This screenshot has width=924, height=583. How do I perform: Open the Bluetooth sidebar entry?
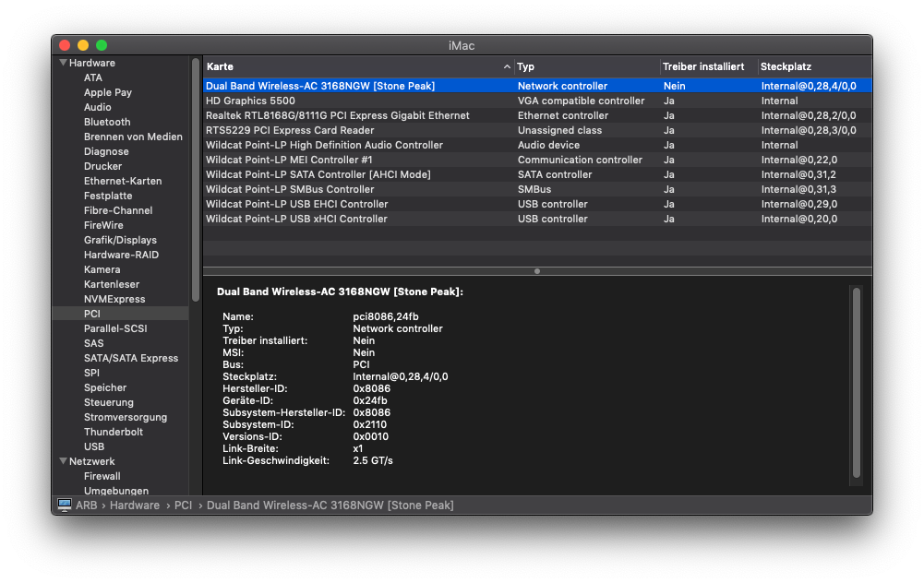coord(107,122)
